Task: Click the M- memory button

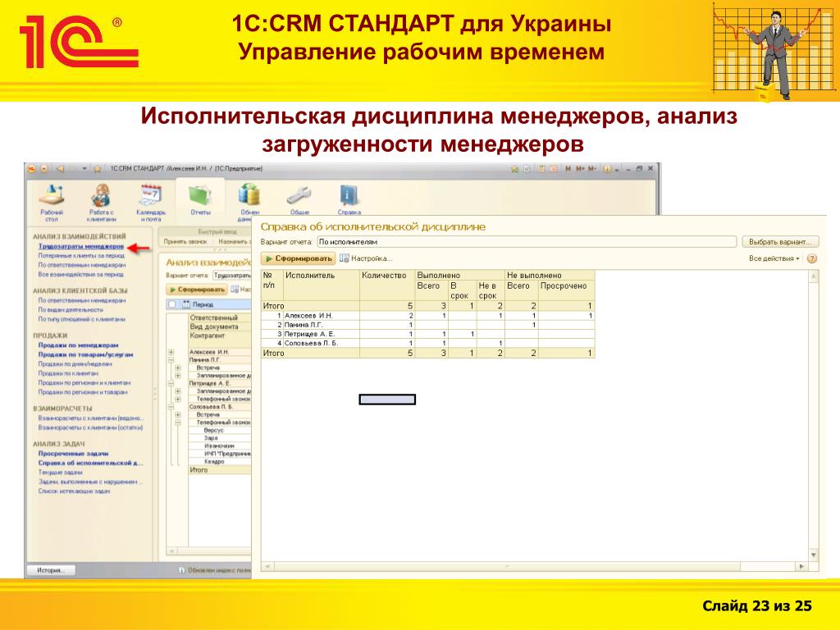Action: (592, 169)
